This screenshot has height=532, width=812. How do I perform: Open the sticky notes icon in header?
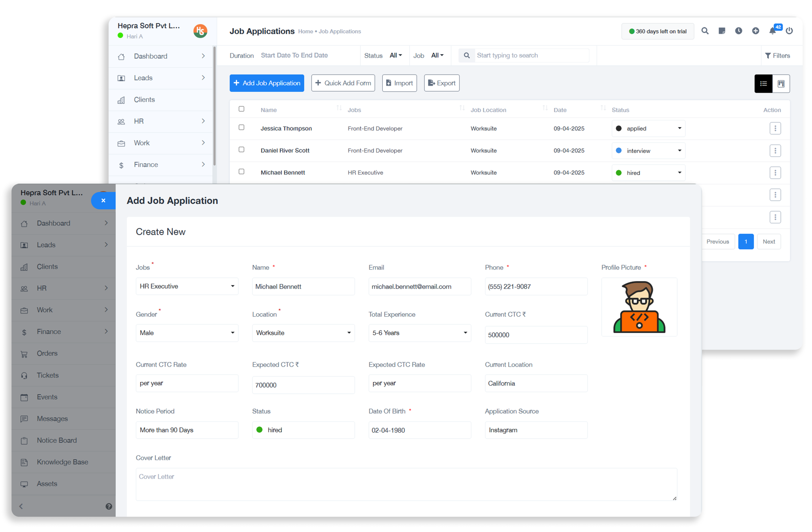click(722, 31)
